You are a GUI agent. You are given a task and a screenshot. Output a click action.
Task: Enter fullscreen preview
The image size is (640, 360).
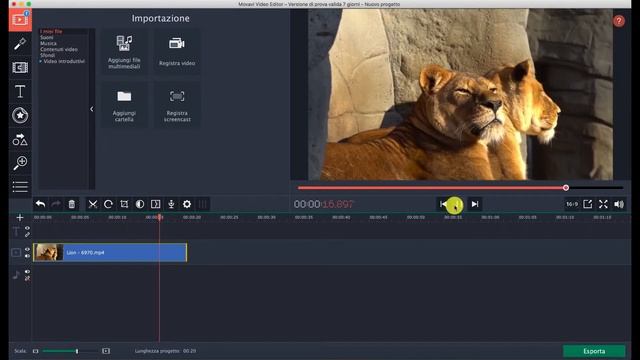[x=603, y=204]
